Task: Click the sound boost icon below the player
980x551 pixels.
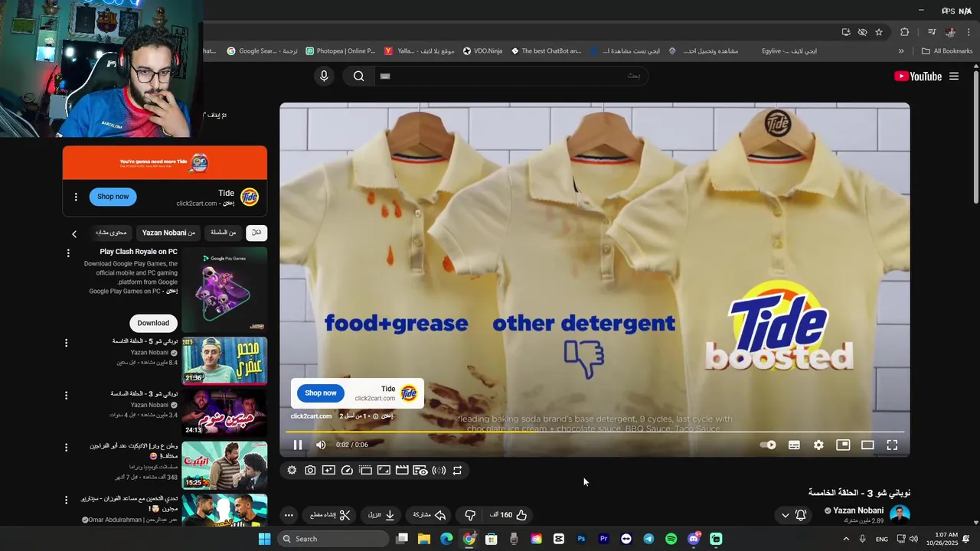Action: (439, 471)
